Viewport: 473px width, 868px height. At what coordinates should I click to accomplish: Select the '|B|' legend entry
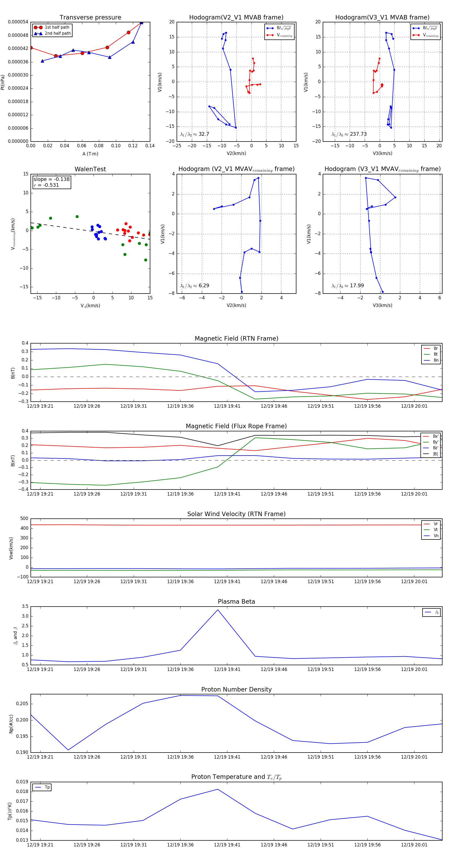[431, 454]
